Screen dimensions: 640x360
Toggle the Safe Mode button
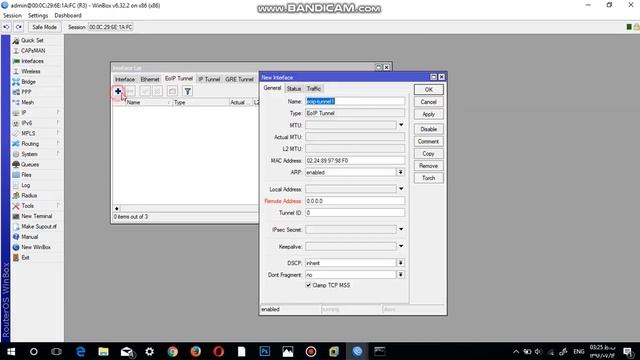[x=44, y=27]
